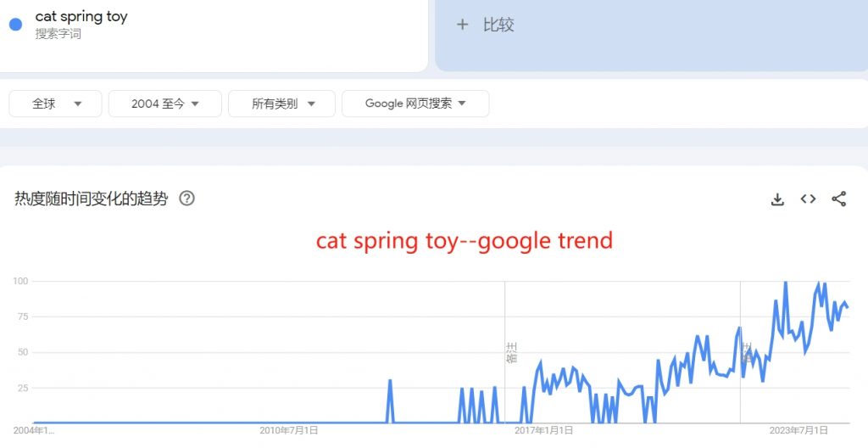The width and height of the screenshot is (868, 448).
Task: Click the blue dot beside cat spring toy
Action: [15, 25]
